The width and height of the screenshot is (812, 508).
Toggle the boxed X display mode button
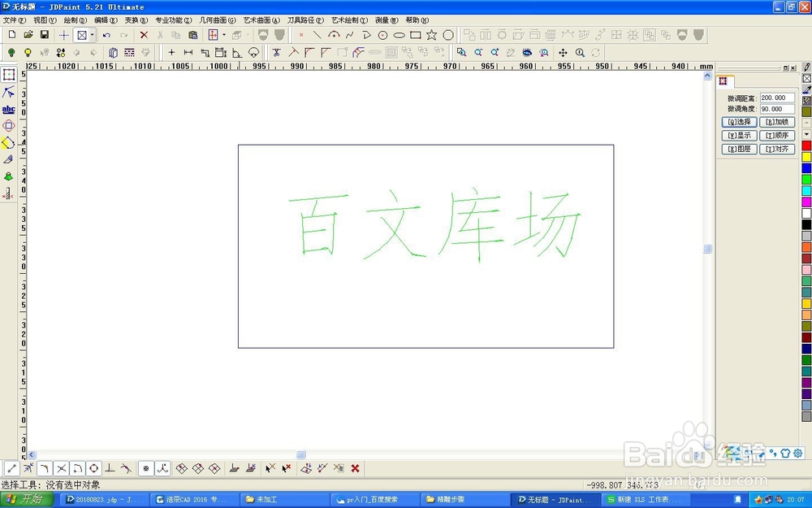82,35
